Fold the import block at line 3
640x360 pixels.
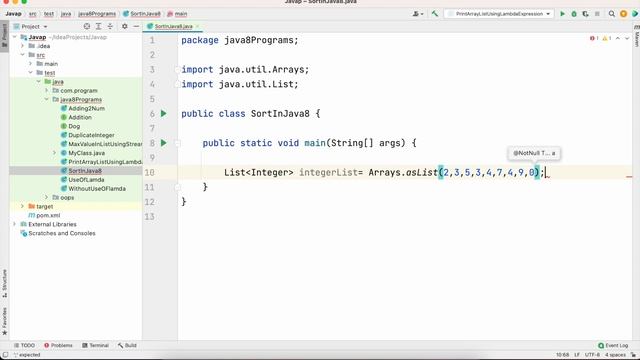click(x=178, y=70)
